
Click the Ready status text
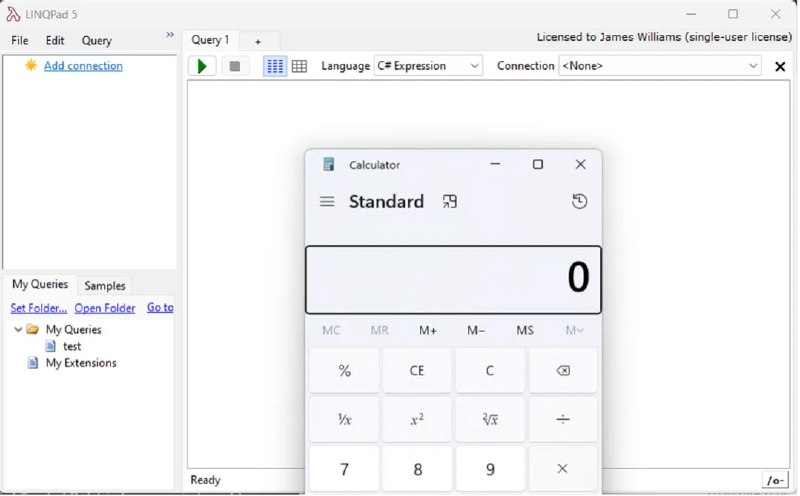205,480
